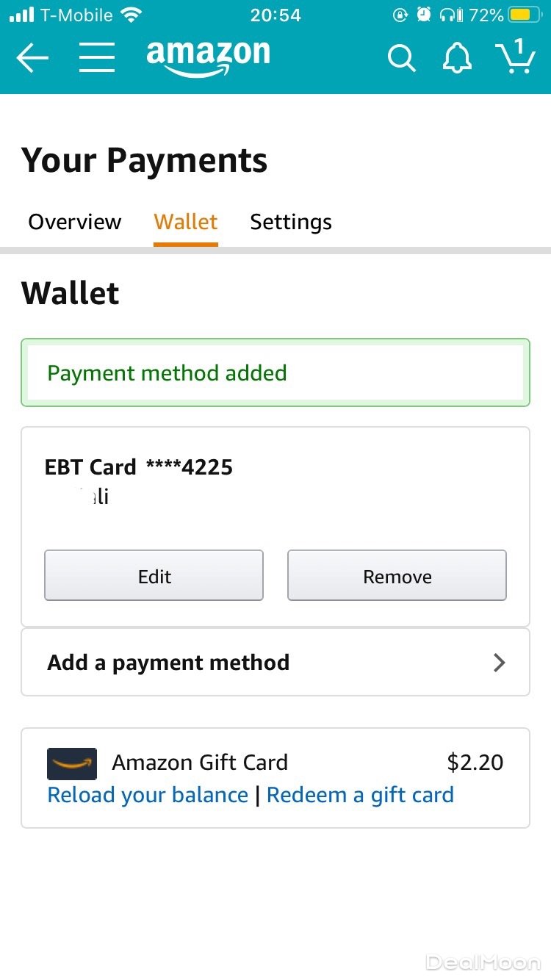Viewport: 551px width, 980px height.
Task: Tap the Amazon Gift Card logo
Action: coord(72,763)
